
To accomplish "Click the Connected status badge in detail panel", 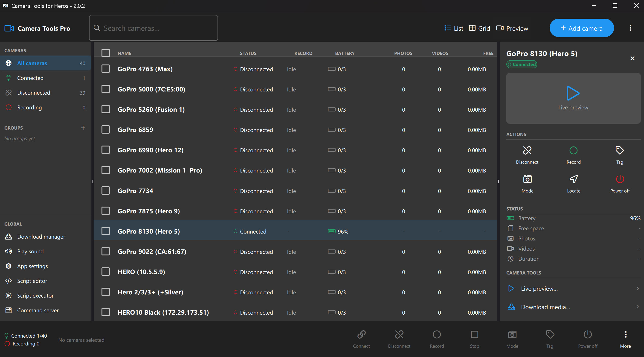I will tap(522, 64).
